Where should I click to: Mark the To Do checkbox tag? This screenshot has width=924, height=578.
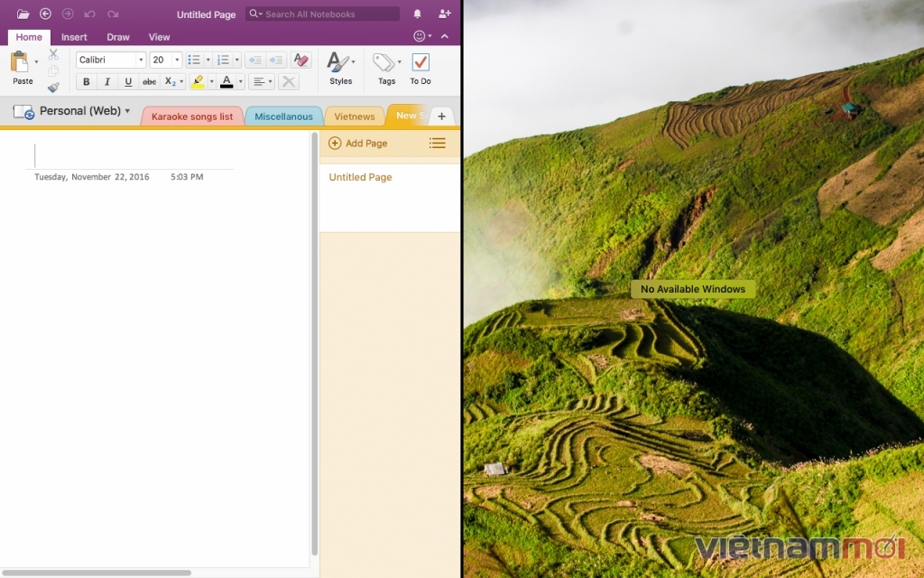tap(420, 62)
